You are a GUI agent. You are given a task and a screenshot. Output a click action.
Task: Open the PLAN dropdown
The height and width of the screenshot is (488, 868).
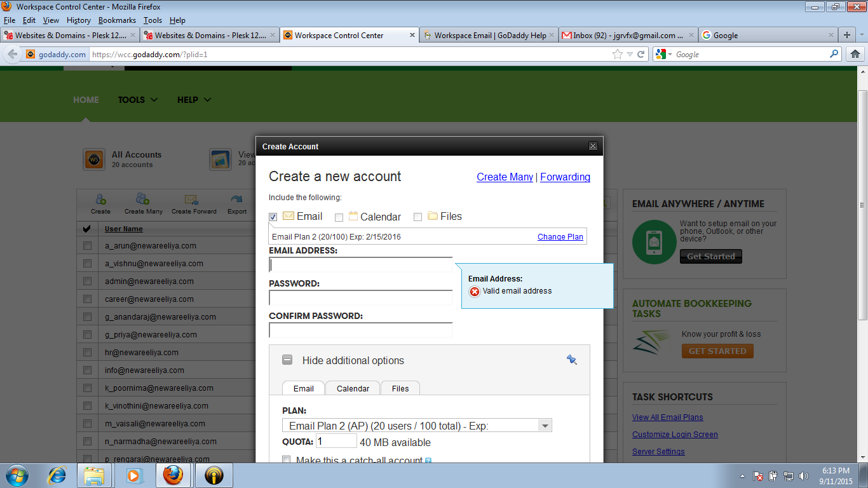pyautogui.click(x=417, y=425)
